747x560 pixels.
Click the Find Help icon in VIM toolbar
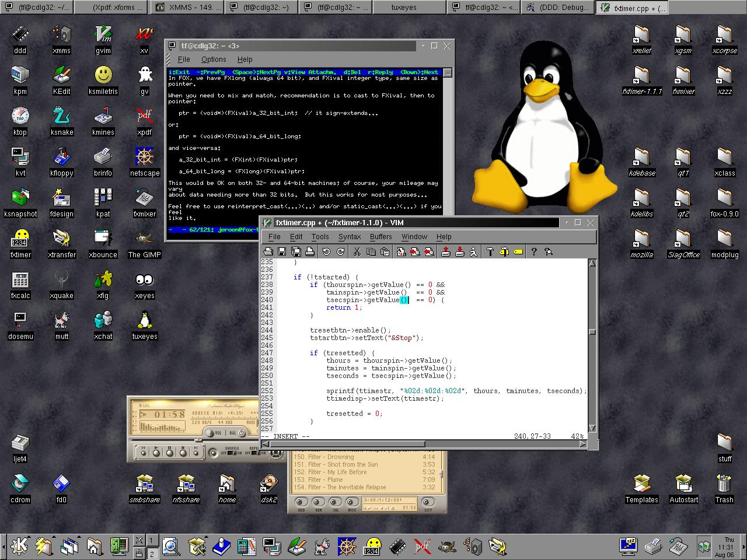click(548, 251)
